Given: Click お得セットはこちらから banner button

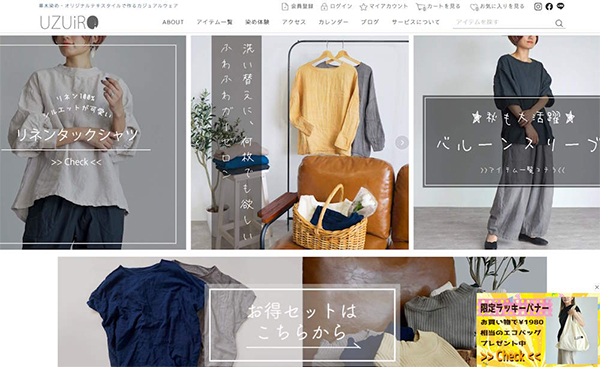Looking at the screenshot, I should [x=302, y=325].
